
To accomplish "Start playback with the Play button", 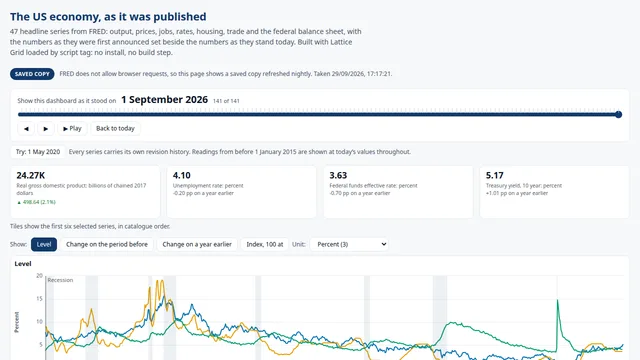I will tap(72, 129).
